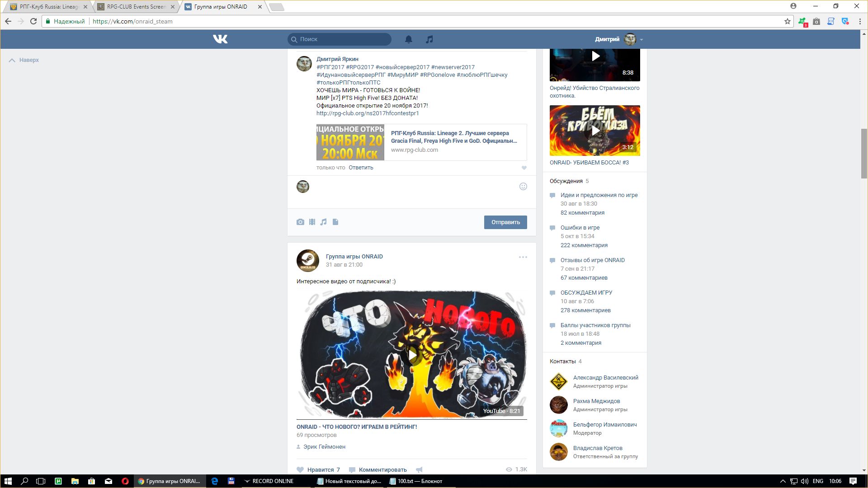Open the post's three-dot options menu
Image resolution: width=868 pixels, height=488 pixels.
tap(523, 257)
